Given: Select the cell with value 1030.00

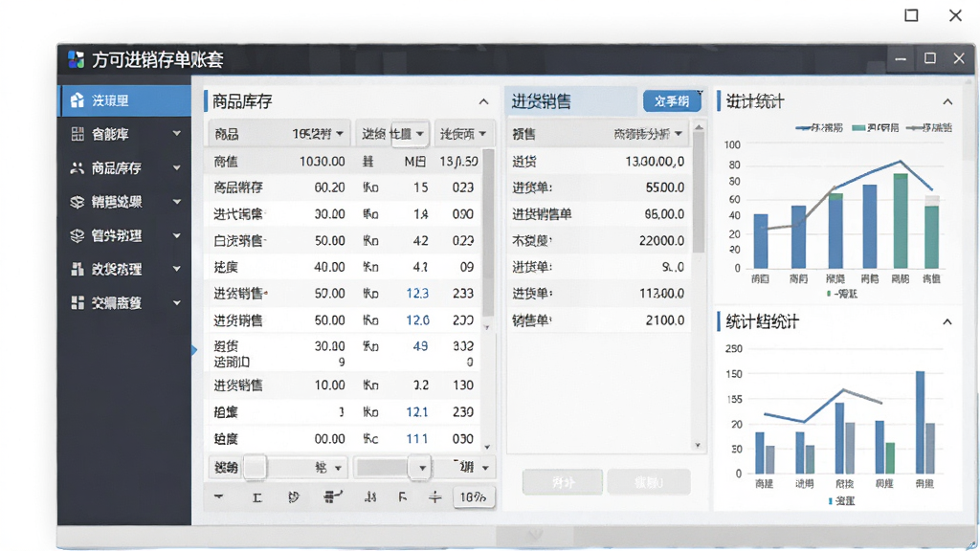Looking at the screenshot, I should click(322, 161).
